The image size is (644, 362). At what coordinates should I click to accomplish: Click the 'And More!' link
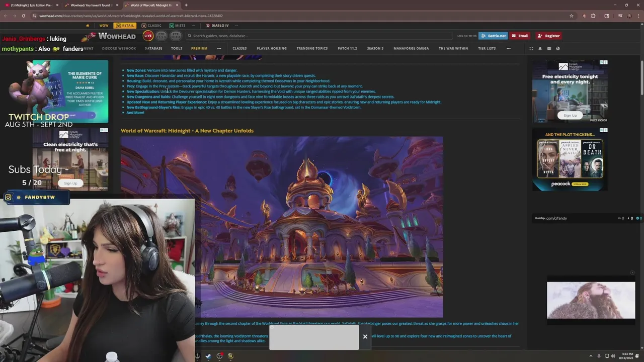coord(135,113)
